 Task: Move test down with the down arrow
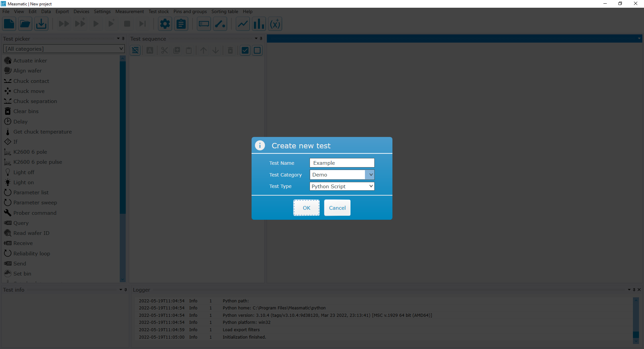[x=216, y=50]
